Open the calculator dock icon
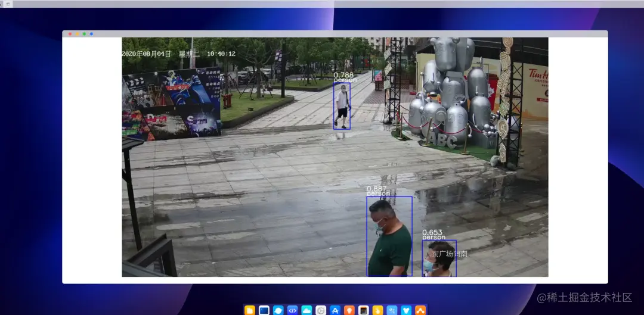Viewport: 644px width, 315px height. [x=364, y=310]
